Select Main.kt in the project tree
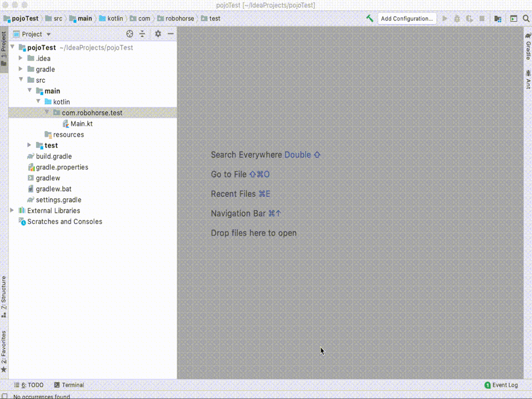The height and width of the screenshot is (399, 532). pos(82,123)
